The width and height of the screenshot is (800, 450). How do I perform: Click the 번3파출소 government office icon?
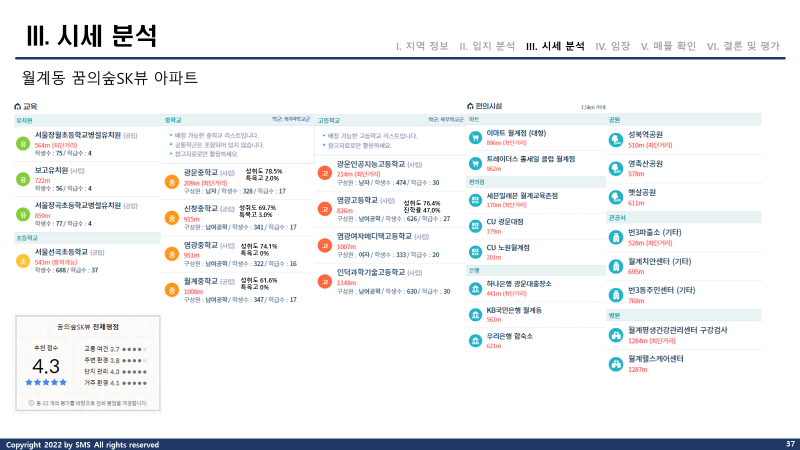tap(616, 237)
